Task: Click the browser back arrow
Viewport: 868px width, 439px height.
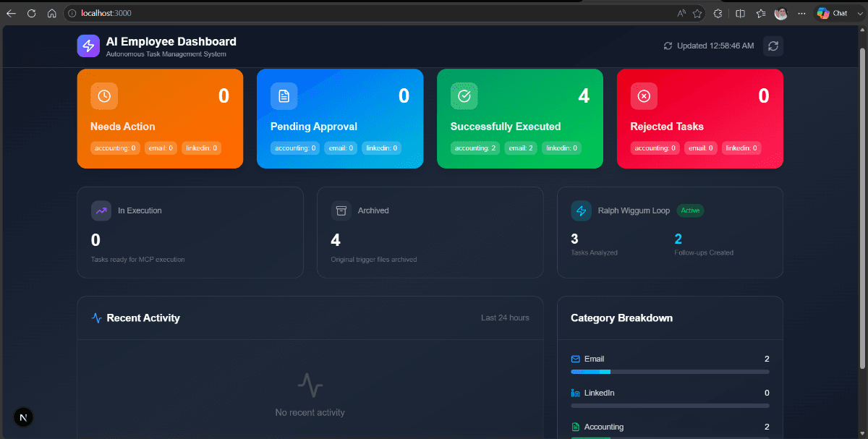Action: coord(11,13)
